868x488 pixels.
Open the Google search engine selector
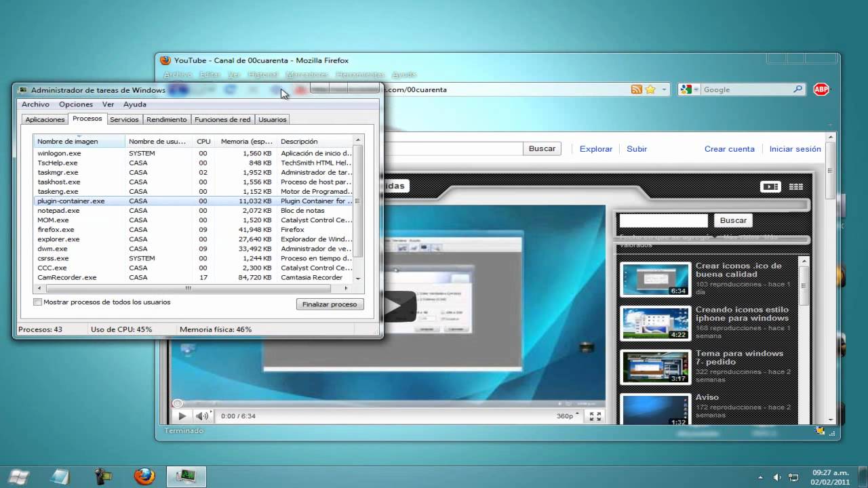[x=690, y=89]
